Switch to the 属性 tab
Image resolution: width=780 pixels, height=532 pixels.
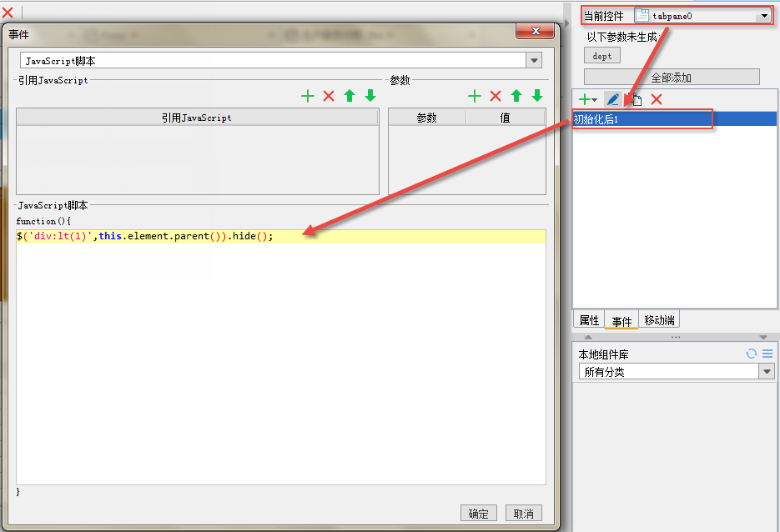[x=589, y=320]
